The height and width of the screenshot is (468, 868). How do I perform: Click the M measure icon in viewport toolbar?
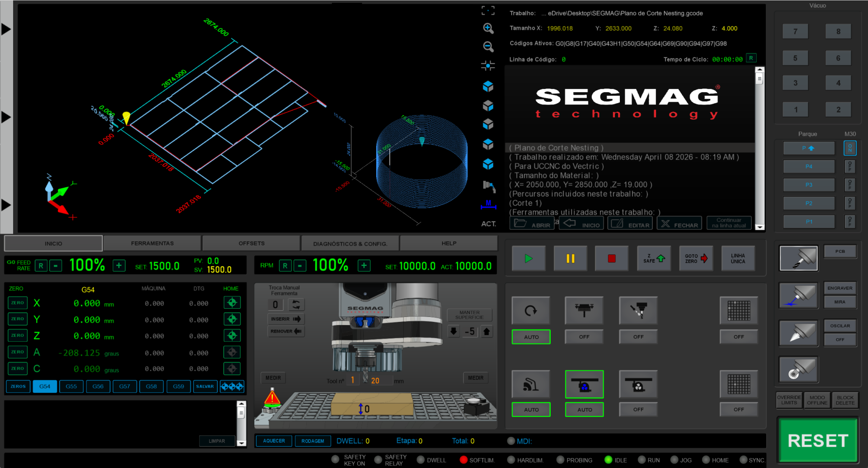488,204
